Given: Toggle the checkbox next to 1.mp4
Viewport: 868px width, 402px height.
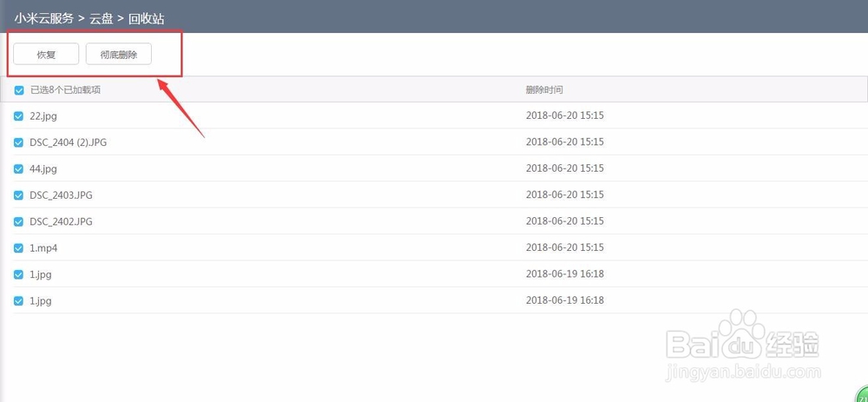Looking at the screenshot, I should pos(19,248).
